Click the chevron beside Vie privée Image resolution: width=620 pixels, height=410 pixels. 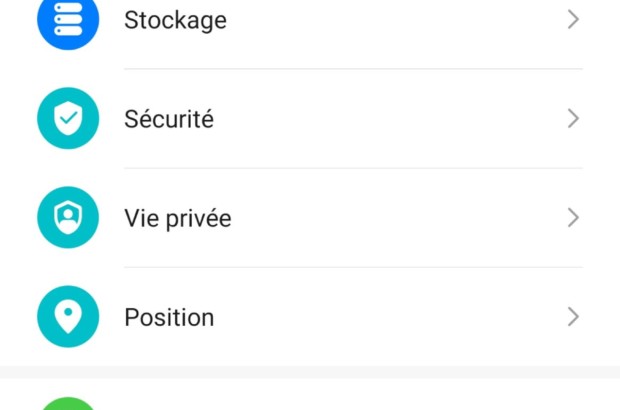point(573,218)
